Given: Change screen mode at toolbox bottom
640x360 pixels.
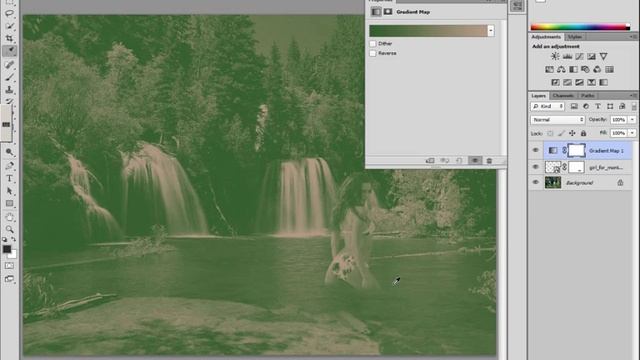Looking at the screenshot, I should point(9,279).
